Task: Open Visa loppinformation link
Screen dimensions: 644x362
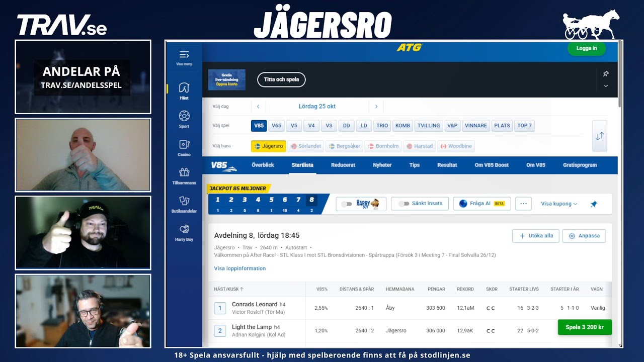Action: click(x=240, y=268)
